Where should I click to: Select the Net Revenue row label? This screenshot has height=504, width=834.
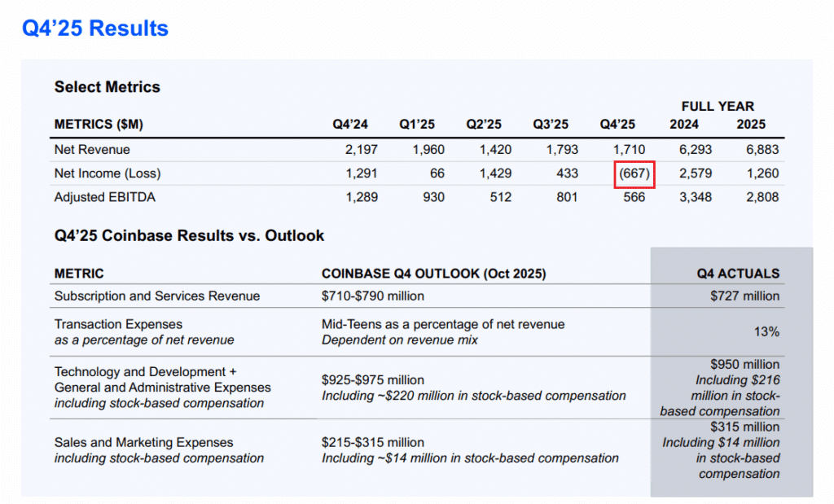92,150
